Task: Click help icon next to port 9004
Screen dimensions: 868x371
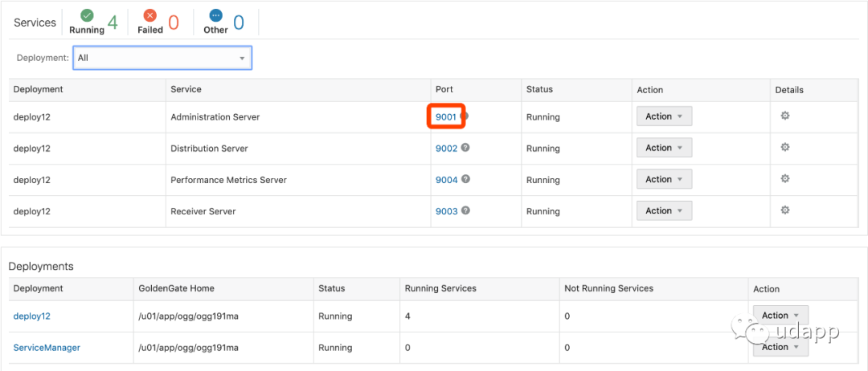Action: coord(465,179)
